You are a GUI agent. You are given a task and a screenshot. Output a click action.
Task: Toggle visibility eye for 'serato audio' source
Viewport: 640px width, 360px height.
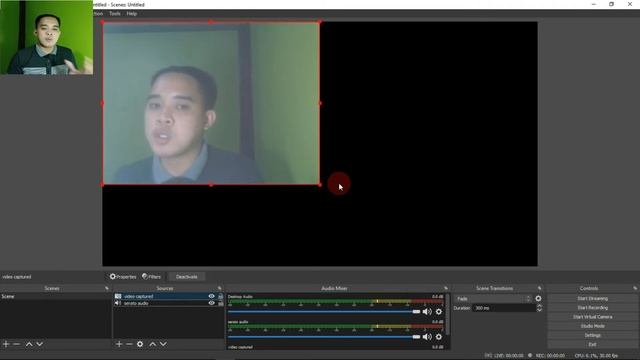(211, 303)
